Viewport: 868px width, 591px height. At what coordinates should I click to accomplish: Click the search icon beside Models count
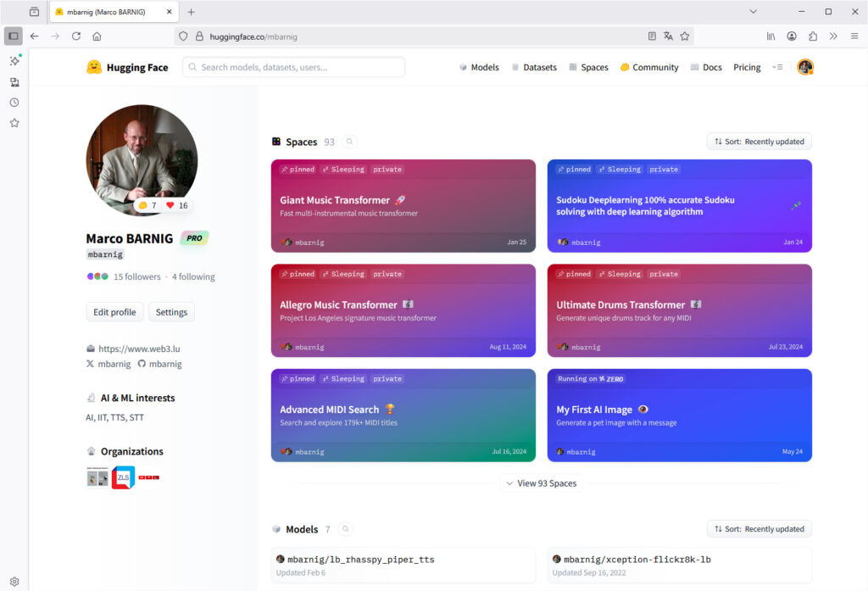(x=345, y=529)
